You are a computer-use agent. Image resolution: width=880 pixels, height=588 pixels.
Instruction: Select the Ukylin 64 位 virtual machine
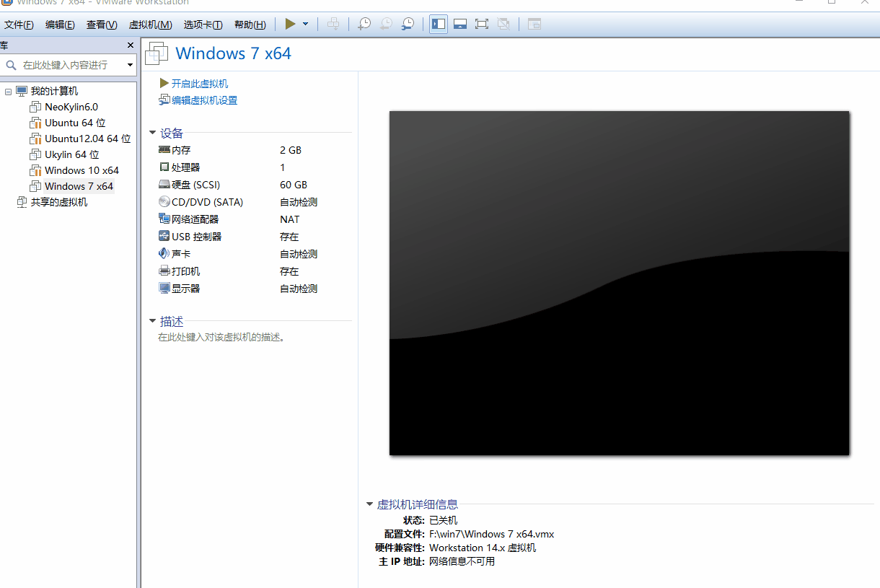71,154
